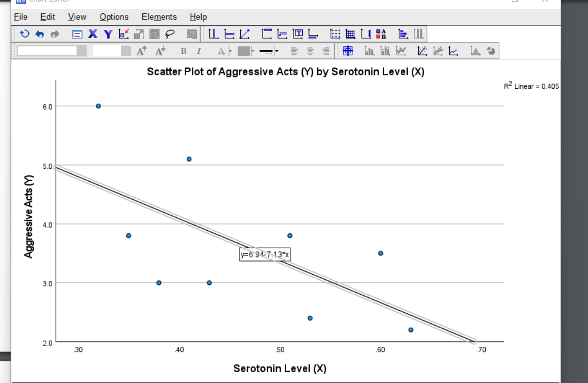This screenshot has width=588, height=383.
Task: Toggle the legend A/B icon
Action: (381, 34)
